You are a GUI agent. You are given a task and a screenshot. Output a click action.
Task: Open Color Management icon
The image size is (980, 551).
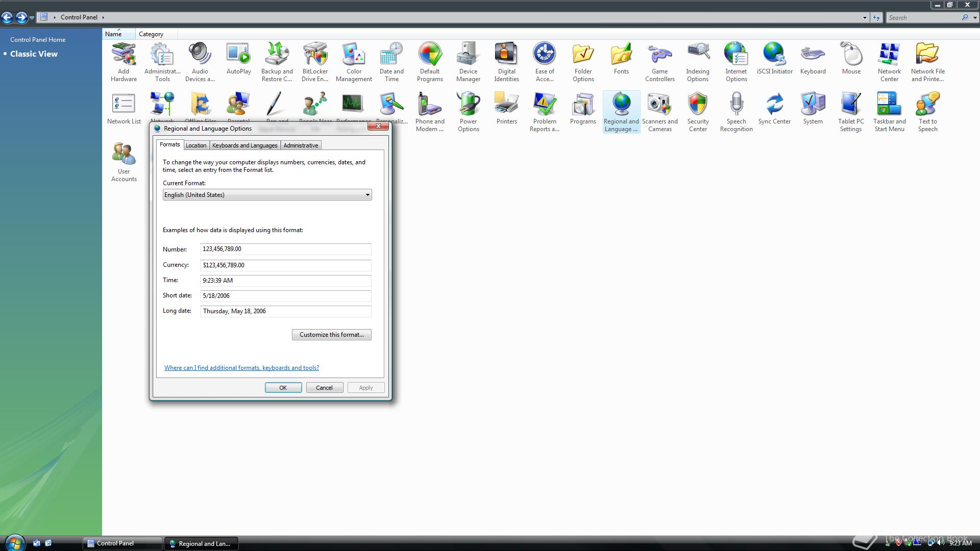coord(354,62)
